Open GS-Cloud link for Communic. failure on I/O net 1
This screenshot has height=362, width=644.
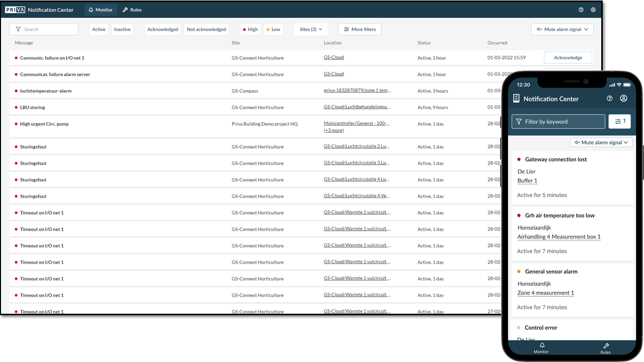pos(334,57)
